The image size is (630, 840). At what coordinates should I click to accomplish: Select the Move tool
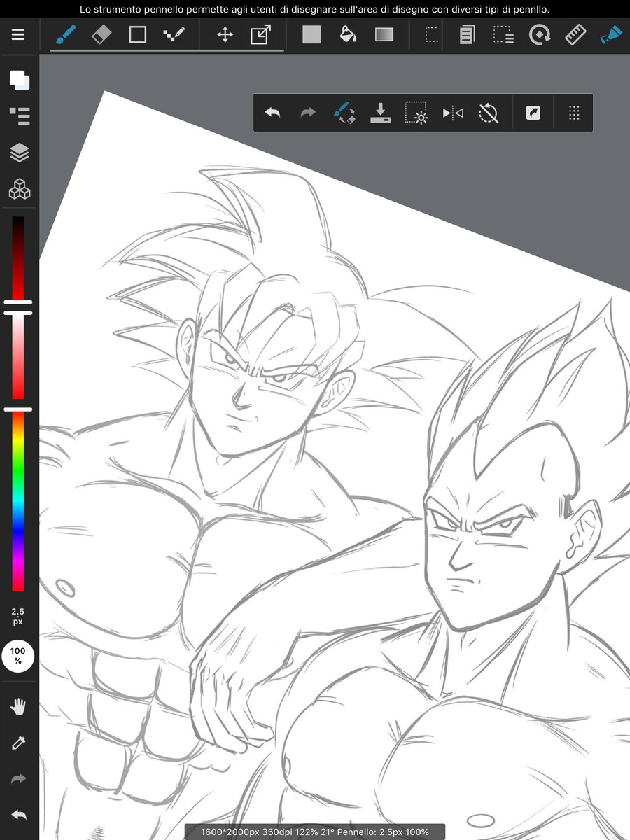click(x=225, y=34)
